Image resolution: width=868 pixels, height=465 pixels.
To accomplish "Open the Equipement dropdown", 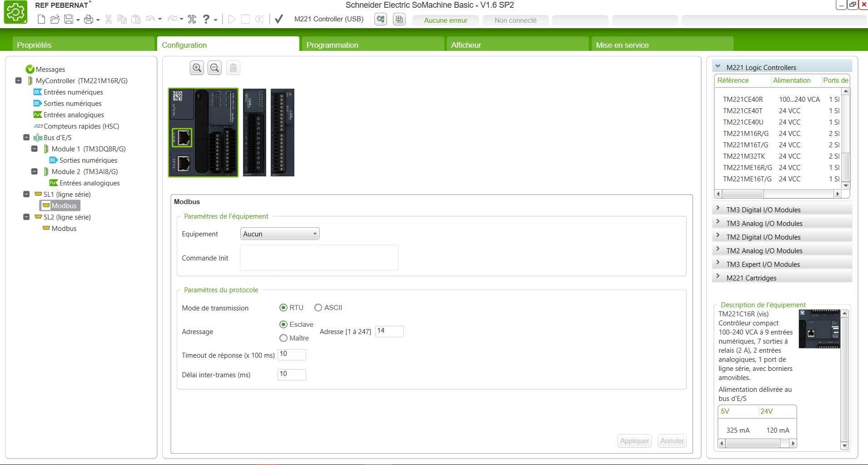I will (279, 234).
